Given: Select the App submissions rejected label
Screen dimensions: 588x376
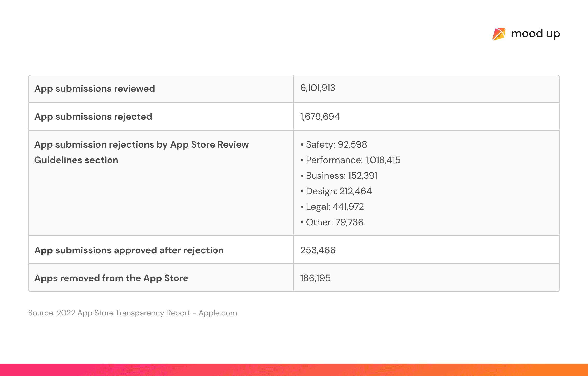Looking at the screenshot, I should coord(93,117).
